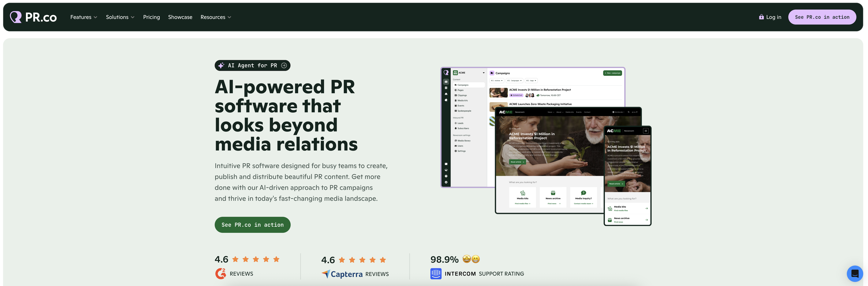Click the Log in link
This screenshot has height=286, width=868.
coord(773,17)
